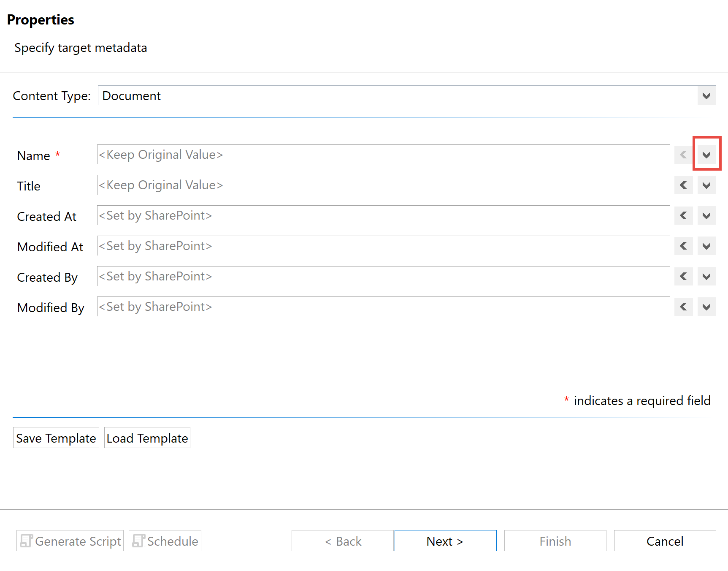Image resolution: width=728 pixels, height=571 pixels.
Task: Expand the Title field dropdown arrow
Action: pos(706,185)
